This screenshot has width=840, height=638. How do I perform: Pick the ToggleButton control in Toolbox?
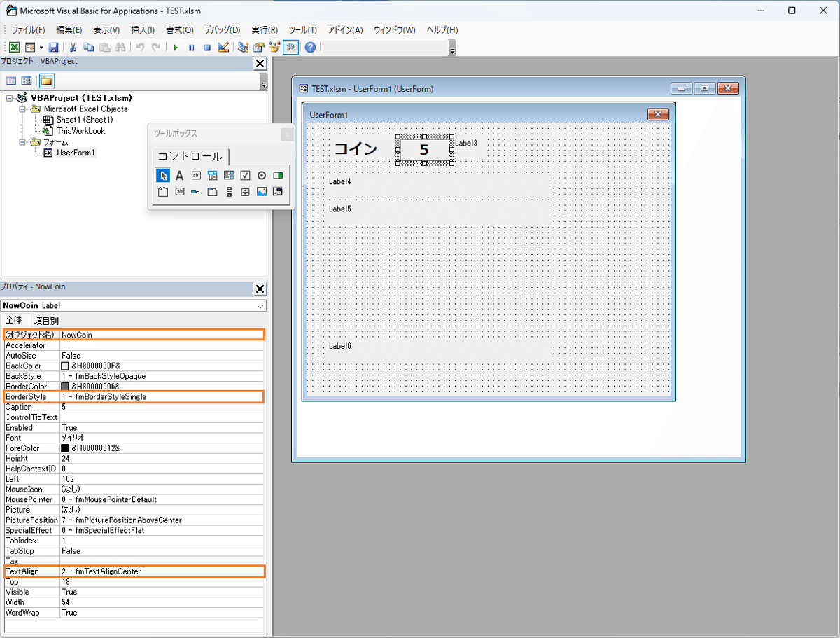coord(278,176)
